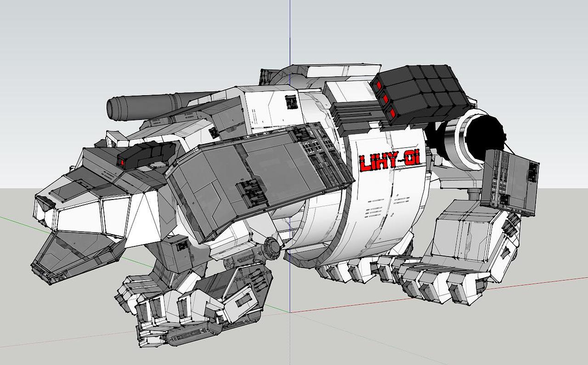
Task: Select the small gray rear hip armor panel
Action: pos(510,182)
